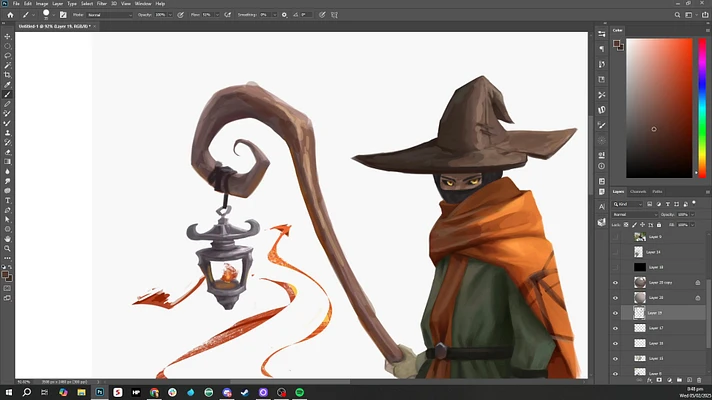Open the Edit Toolbar three-dots button
The height and width of the screenshot is (400, 712).
tap(7, 258)
